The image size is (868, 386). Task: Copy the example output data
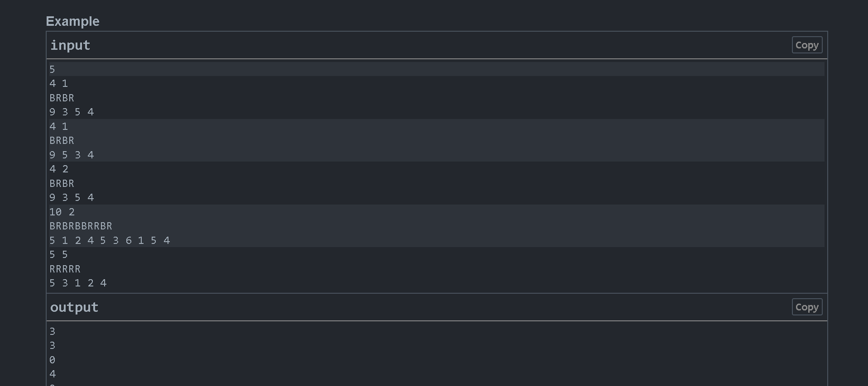[x=807, y=307]
